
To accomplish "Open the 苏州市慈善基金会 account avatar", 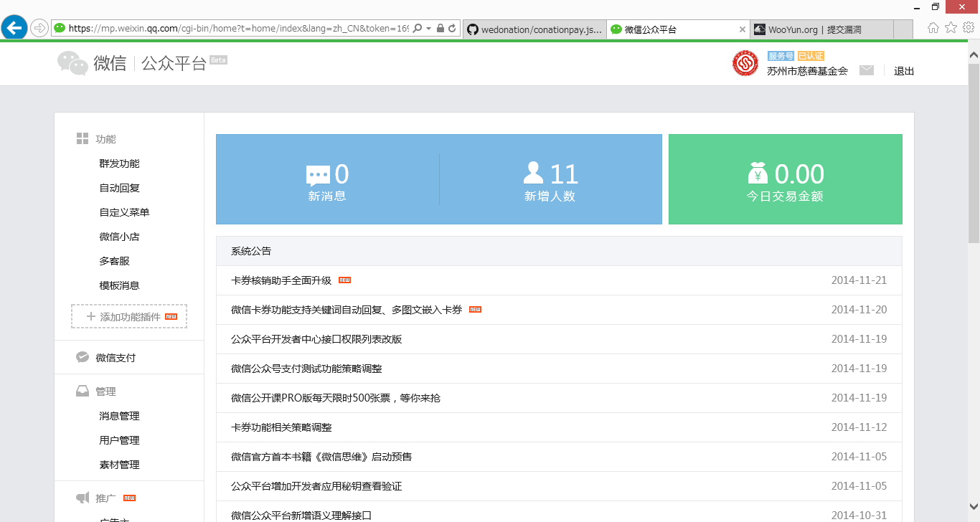I will coord(745,63).
